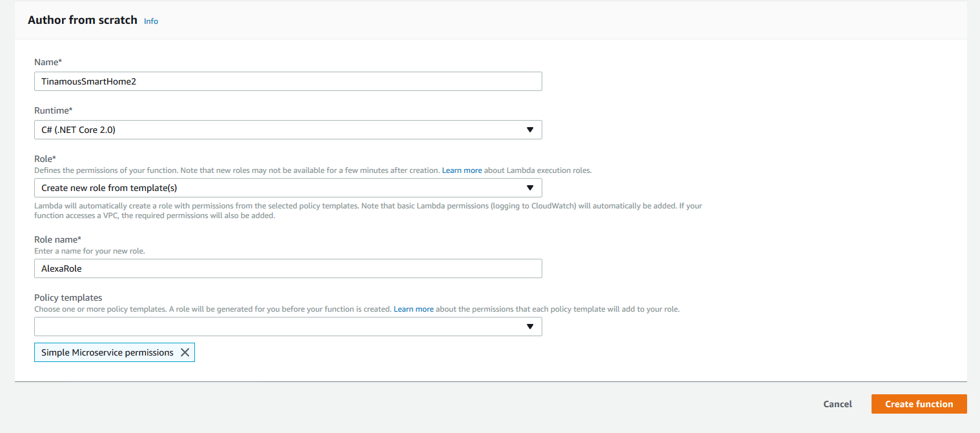980x433 pixels.
Task: Click the Author from scratch heading
Action: point(83,20)
